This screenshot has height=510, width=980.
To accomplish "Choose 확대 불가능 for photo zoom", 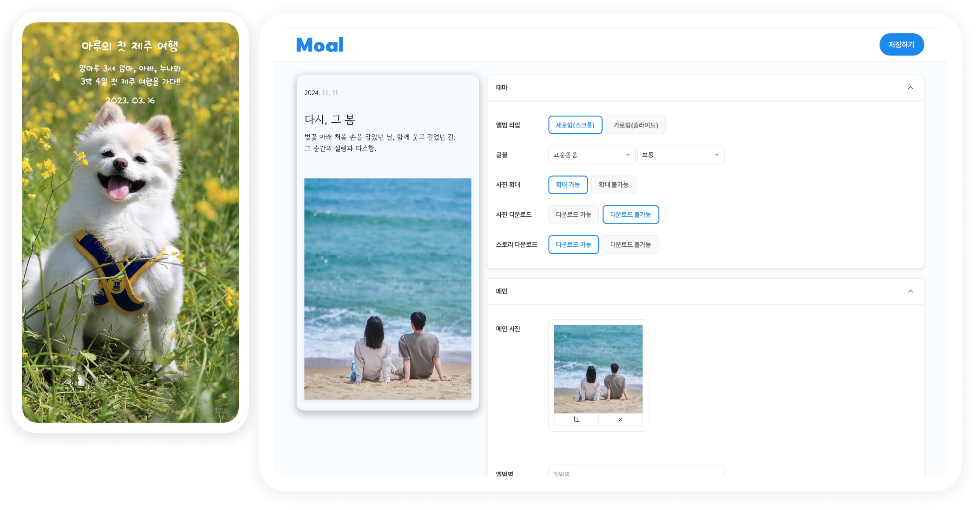I will click(613, 185).
